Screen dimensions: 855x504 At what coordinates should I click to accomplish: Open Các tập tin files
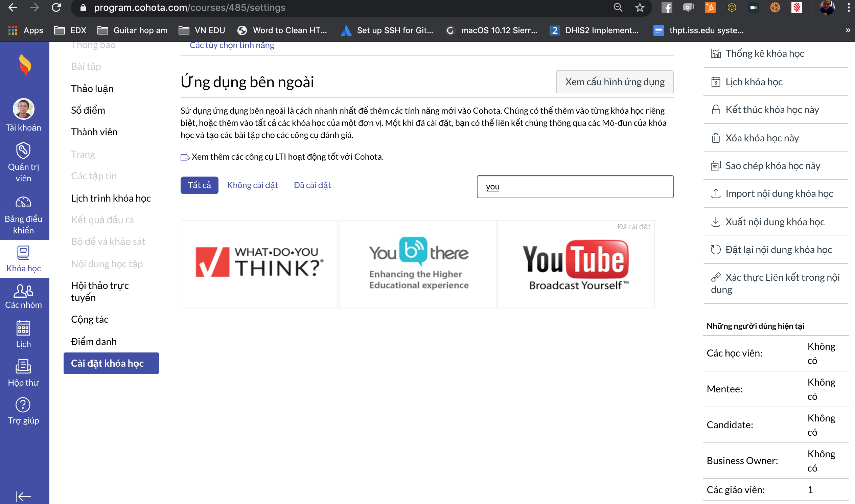[94, 176]
